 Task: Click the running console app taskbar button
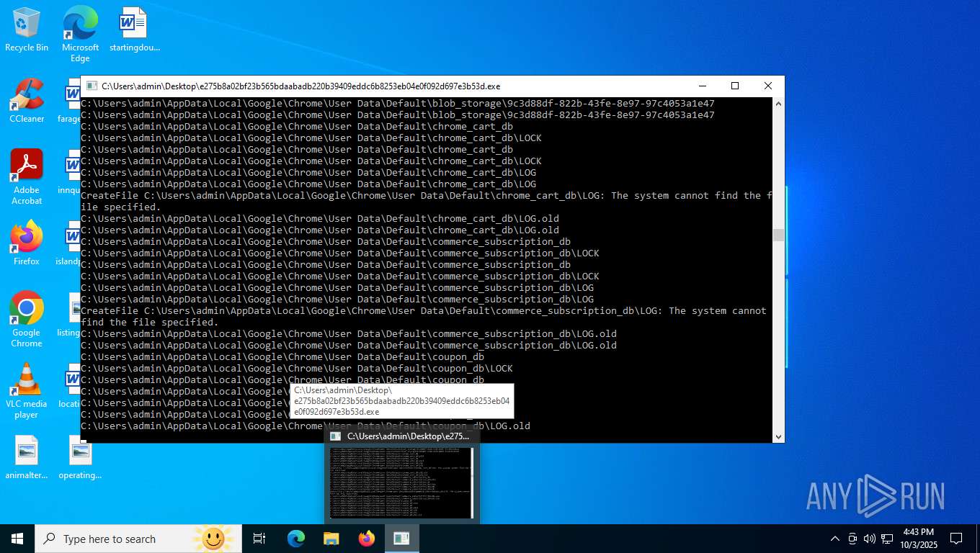click(401, 539)
